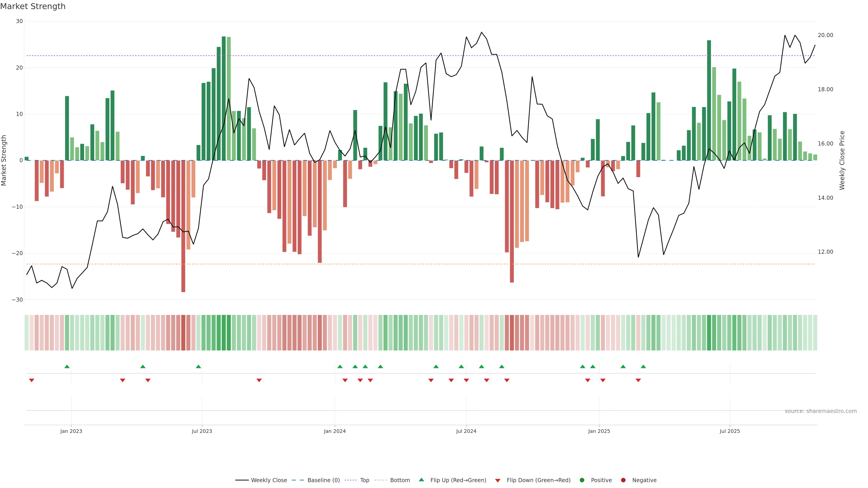Click the leftmost green flip-up triangle marker
Image resolution: width=868 pixels, height=488 pixels.
[67, 366]
